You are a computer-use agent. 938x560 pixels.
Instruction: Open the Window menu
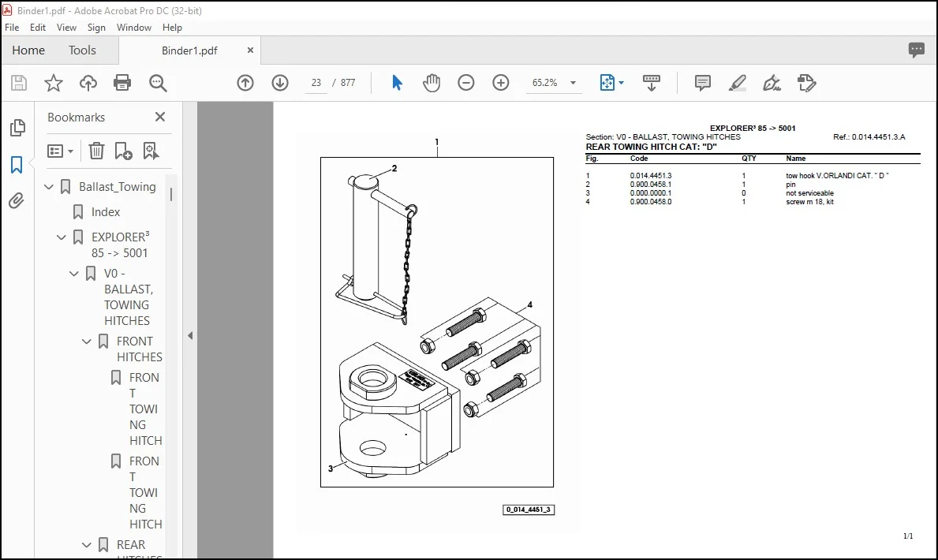(x=134, y=28)
